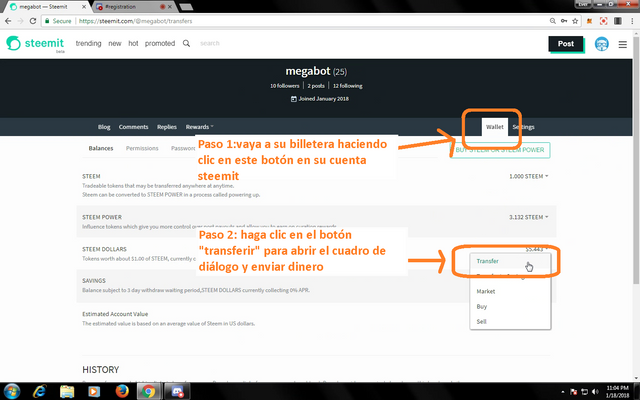
Task: Go back with the browser back arrow
Action: coord(8,21)
